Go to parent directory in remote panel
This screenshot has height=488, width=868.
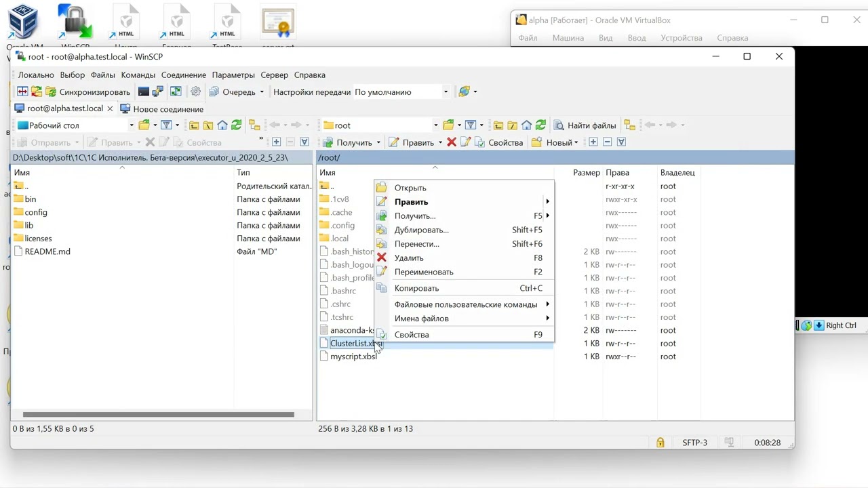498,125
